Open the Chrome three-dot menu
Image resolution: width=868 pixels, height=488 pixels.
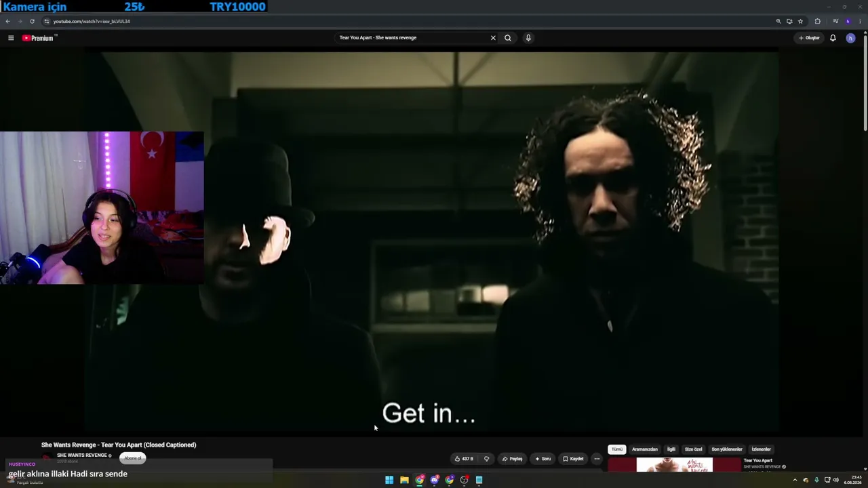(860, 21)
